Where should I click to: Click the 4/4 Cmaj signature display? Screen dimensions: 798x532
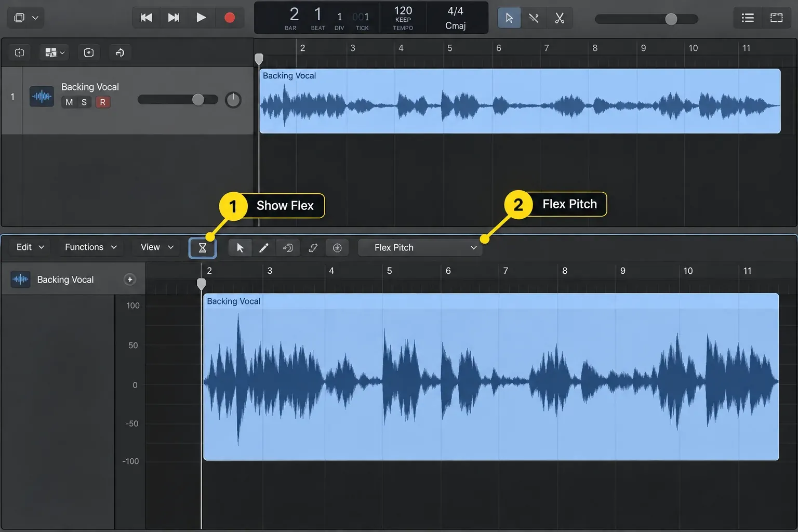[x=456, y=18]
